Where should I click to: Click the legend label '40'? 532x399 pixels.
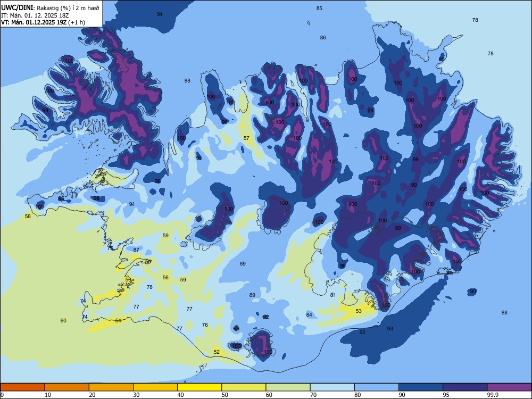click(180, 395)
